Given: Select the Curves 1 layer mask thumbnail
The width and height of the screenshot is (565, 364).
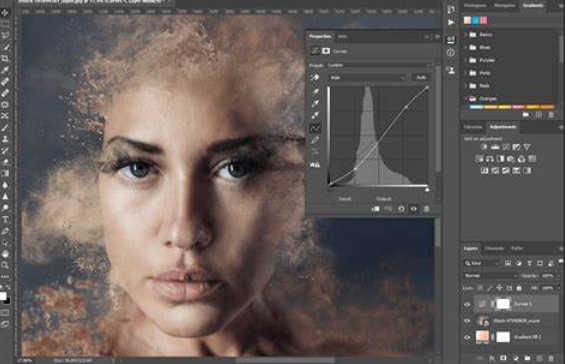Looking at the screenshot, I should pyautogui.click(x=503, y=304).
